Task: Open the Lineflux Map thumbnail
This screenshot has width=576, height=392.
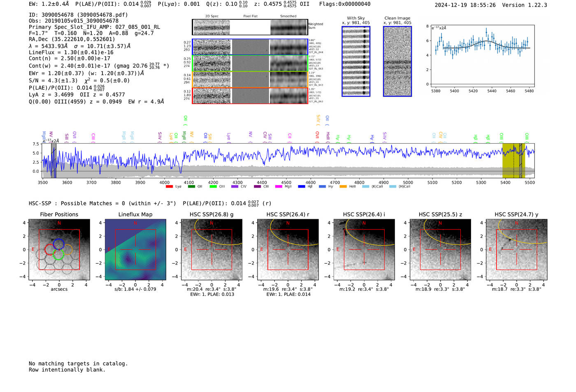Action: point(135,250)
